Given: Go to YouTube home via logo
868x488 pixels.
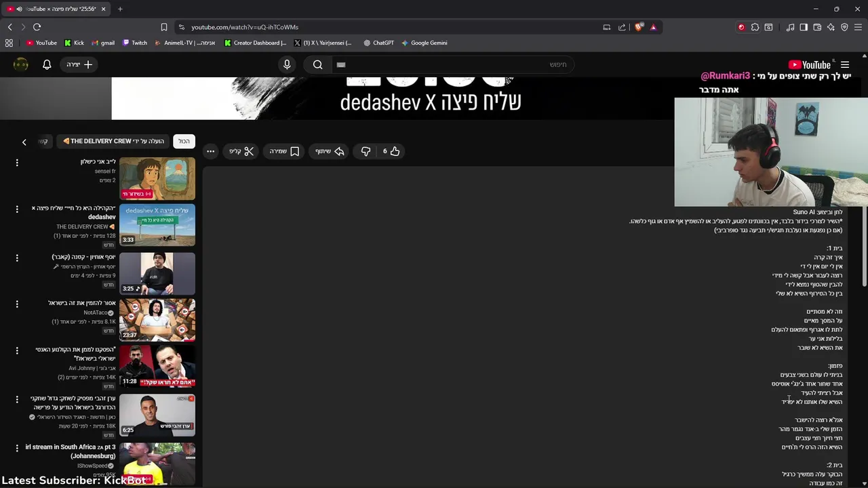Looking at the screenshot, I should point(809,64).
